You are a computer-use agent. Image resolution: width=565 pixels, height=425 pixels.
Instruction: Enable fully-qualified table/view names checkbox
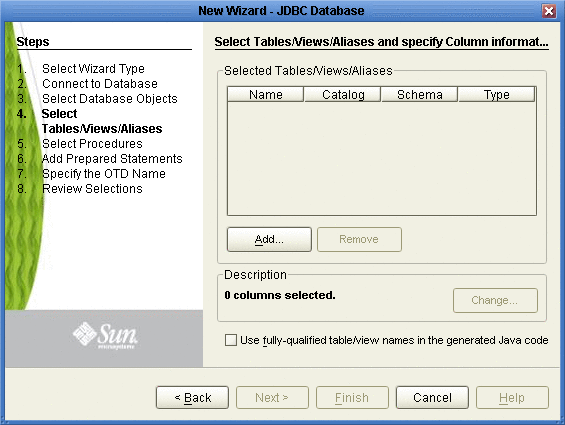231,340
